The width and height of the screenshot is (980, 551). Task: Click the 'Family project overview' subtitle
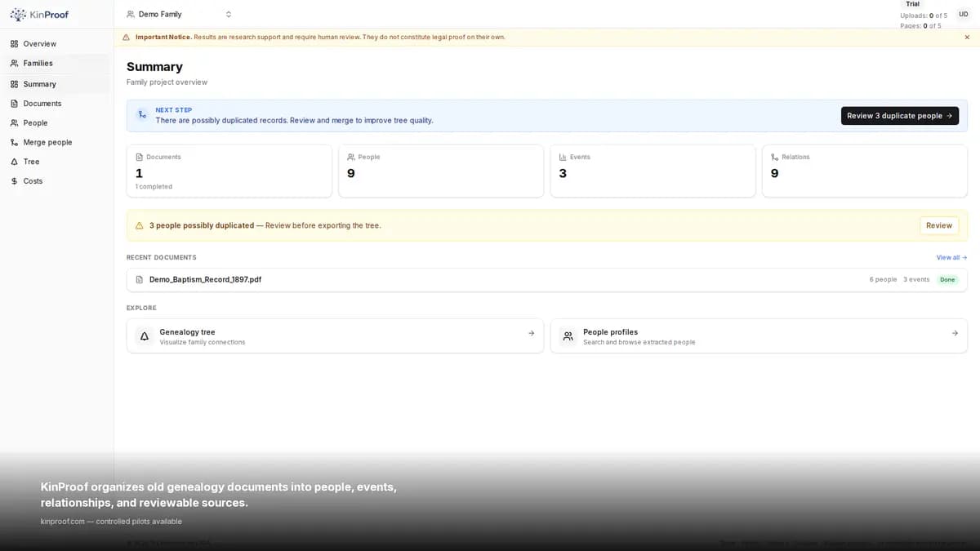tap(167, 82)
